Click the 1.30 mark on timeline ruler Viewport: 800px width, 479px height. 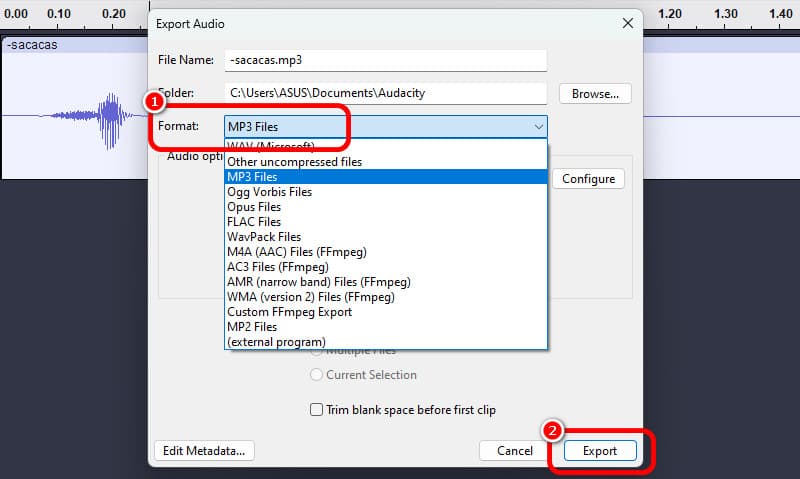[725, 14]
